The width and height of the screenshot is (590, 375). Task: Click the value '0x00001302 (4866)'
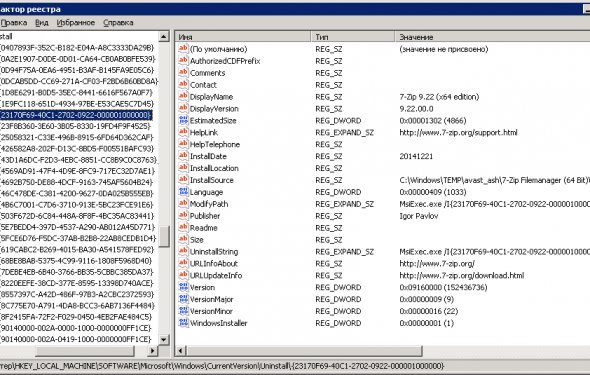[x=433, y=120]
